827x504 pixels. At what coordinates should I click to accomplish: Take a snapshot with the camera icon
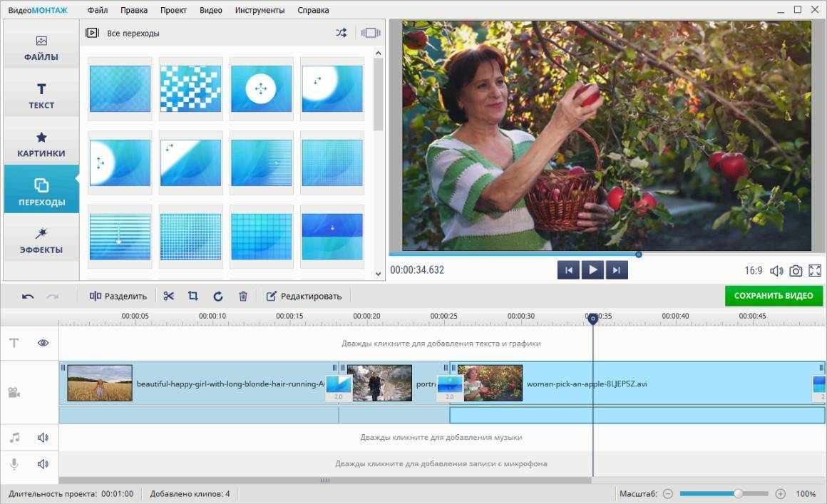point(796,271)
